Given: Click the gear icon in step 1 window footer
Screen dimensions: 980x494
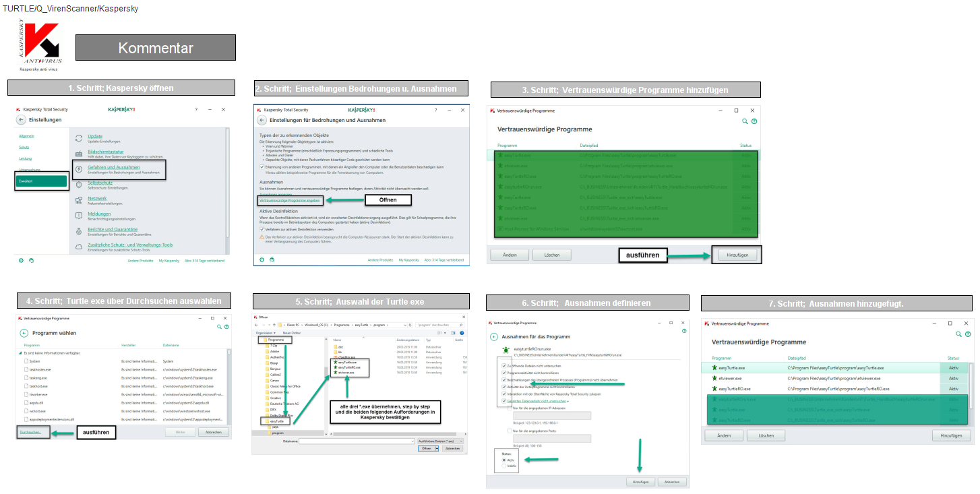Looking at the screenshot, I should pos(21,260).
